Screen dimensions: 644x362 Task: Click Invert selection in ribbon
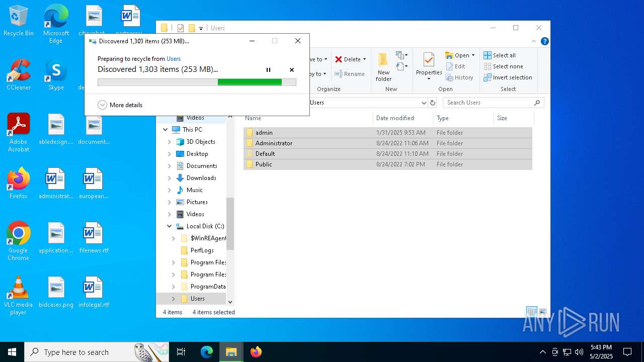pyautogui.click(x=508, y=77)
